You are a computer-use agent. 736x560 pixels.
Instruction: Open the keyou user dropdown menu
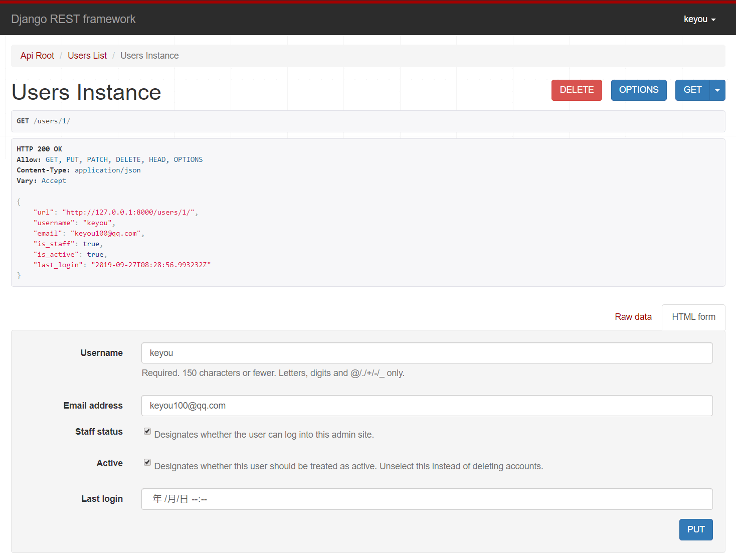click(699, 19)
